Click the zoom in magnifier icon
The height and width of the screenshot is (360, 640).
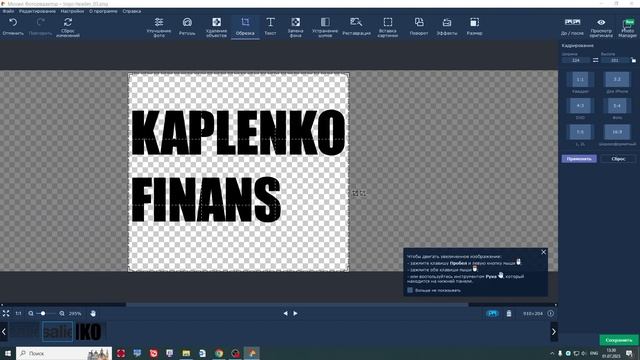tap(62, 313)
